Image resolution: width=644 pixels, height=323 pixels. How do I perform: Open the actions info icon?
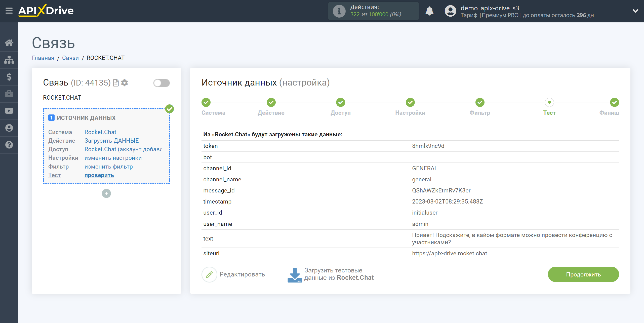coord(339,11)
